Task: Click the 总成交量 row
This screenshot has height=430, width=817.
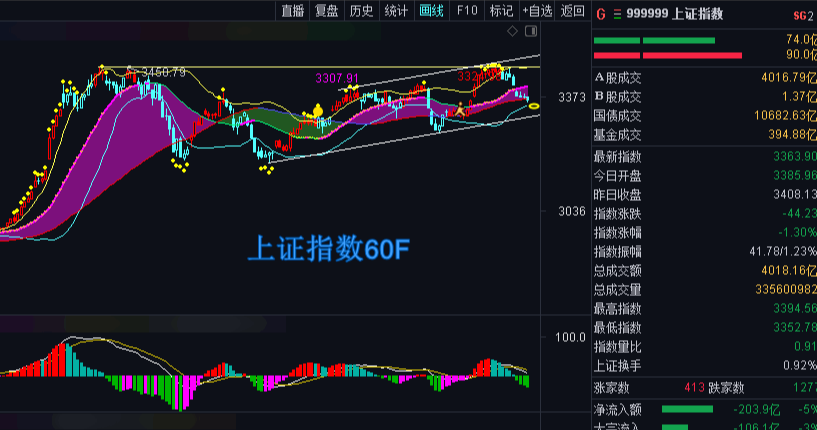Action: [704, 290]
